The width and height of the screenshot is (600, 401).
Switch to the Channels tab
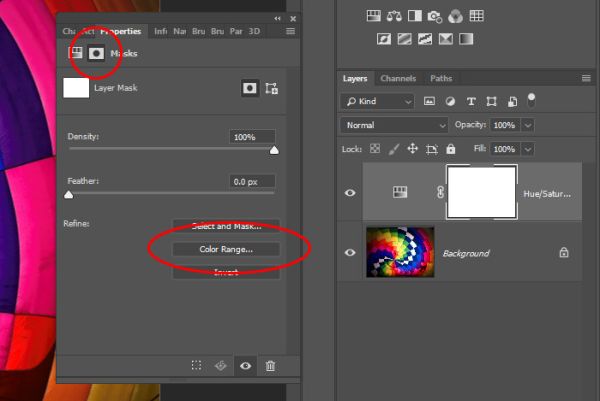(x=398, y=78)
